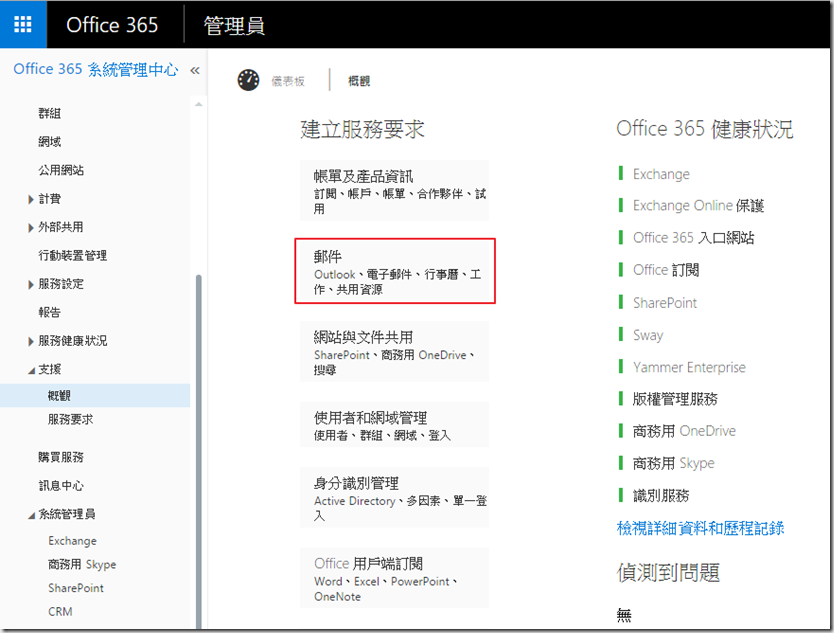Click 檢視詳細資料和歷程記錄 link
This screenshot has height=633, width=834.
(x=700, y=528)
